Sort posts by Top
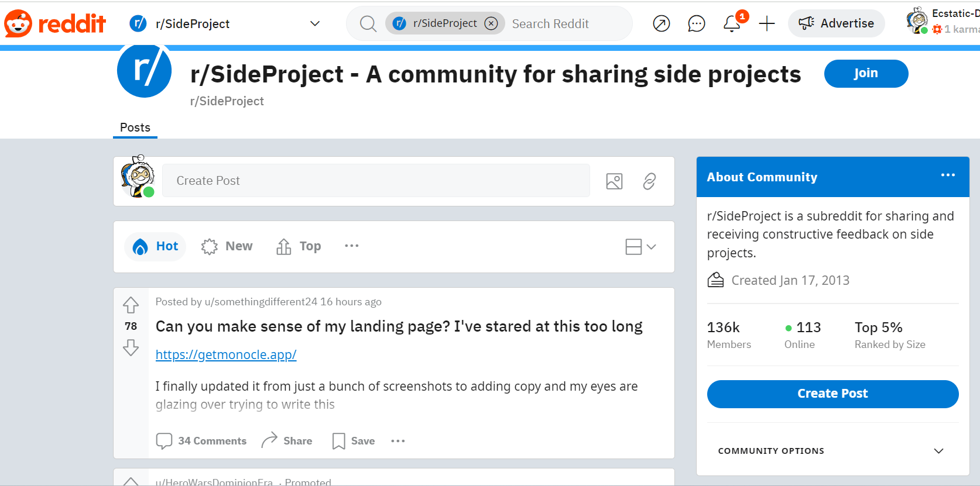Viewport: 980px width, 486px height. (x=299, y=246)
